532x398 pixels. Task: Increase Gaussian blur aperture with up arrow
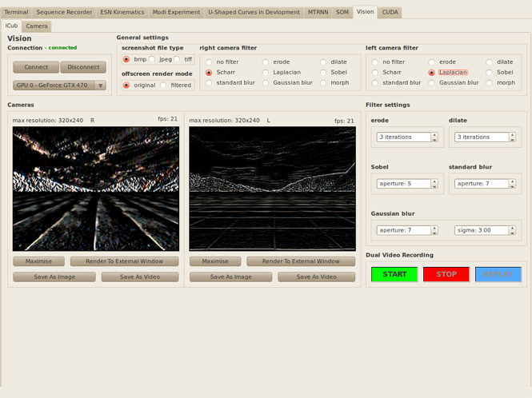click(434, 228)
